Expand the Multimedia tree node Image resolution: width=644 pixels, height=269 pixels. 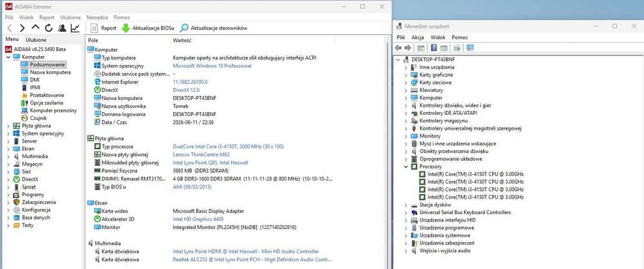coord(8,156)
